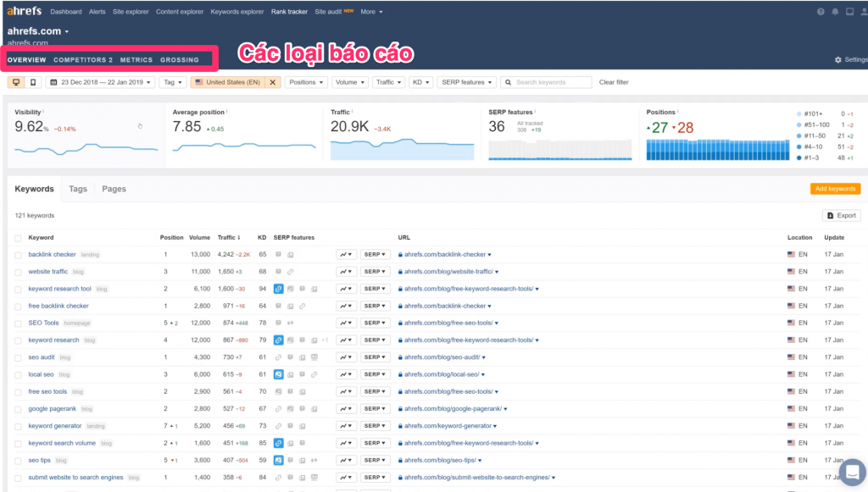
Task: Go to the Dashboard menu item
Action: [x=66, y=12]
